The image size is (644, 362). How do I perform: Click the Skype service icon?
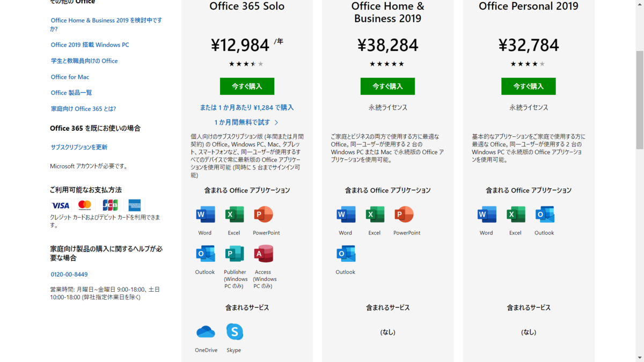pos(235,332)
